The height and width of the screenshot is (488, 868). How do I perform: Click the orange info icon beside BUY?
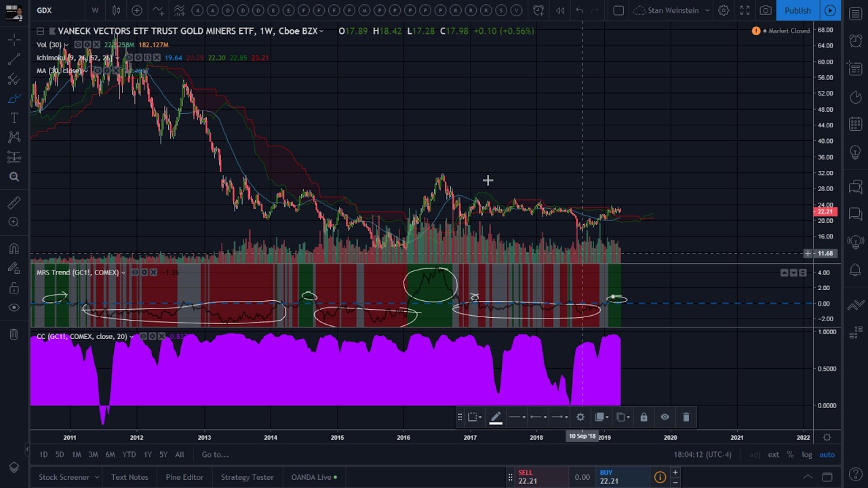(660, 477)
